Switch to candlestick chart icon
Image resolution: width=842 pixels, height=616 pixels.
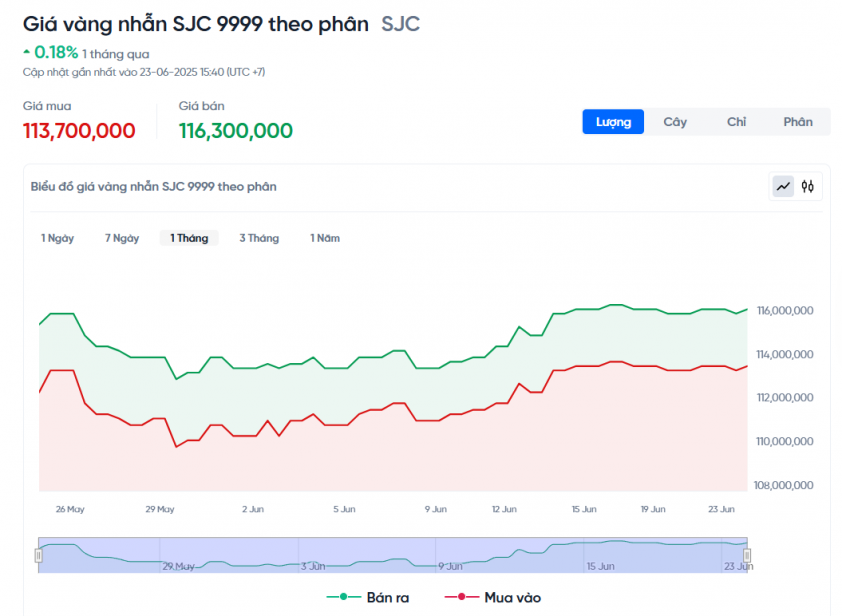(x=808, y=187)
